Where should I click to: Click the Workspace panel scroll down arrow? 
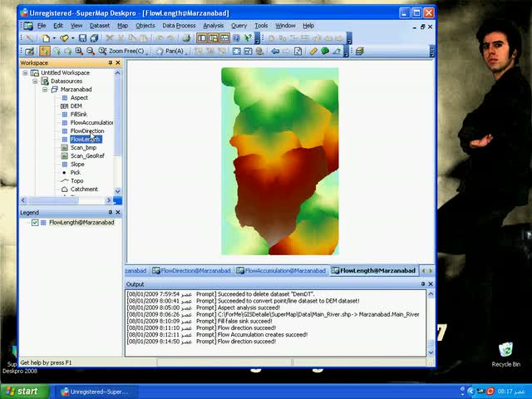click(x=117, y=191)
